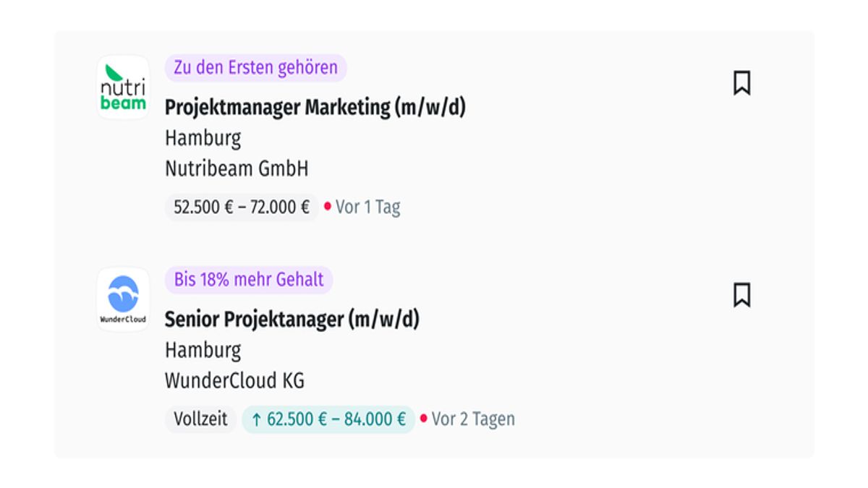
Task: Bookmark the Projektmanager Marketing job
Action: click(741, 83)
